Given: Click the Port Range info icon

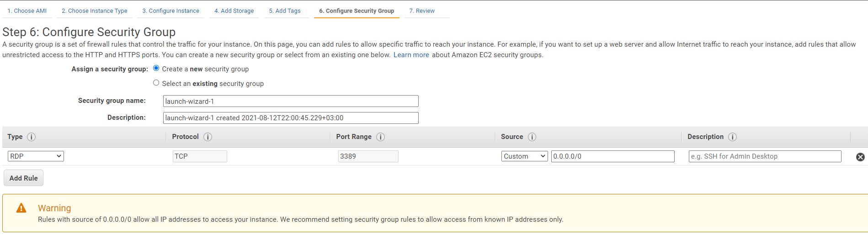Looking at the screenshot, I should click(x=380, y=137).
